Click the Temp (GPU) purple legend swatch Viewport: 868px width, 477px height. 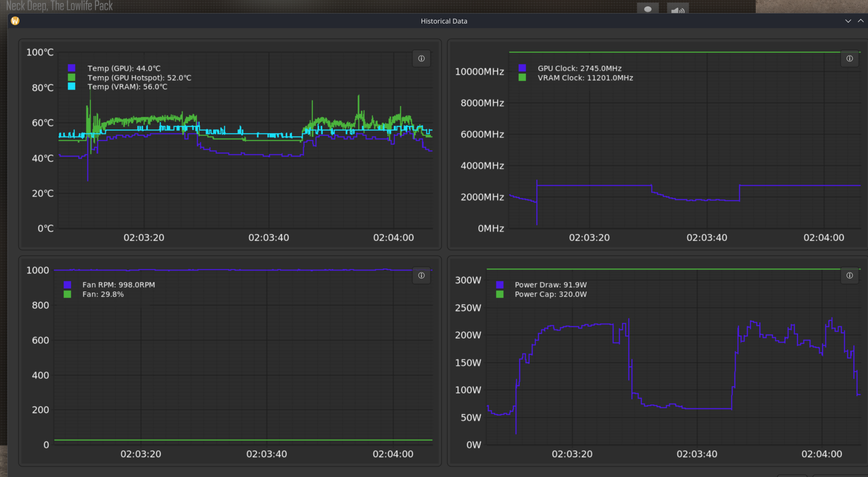click(71, 68)
